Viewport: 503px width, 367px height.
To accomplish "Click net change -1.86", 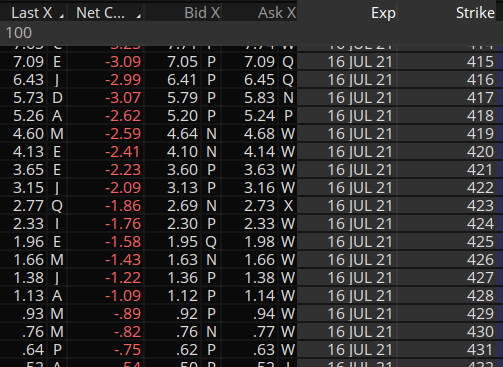I will tap(123, 206).
